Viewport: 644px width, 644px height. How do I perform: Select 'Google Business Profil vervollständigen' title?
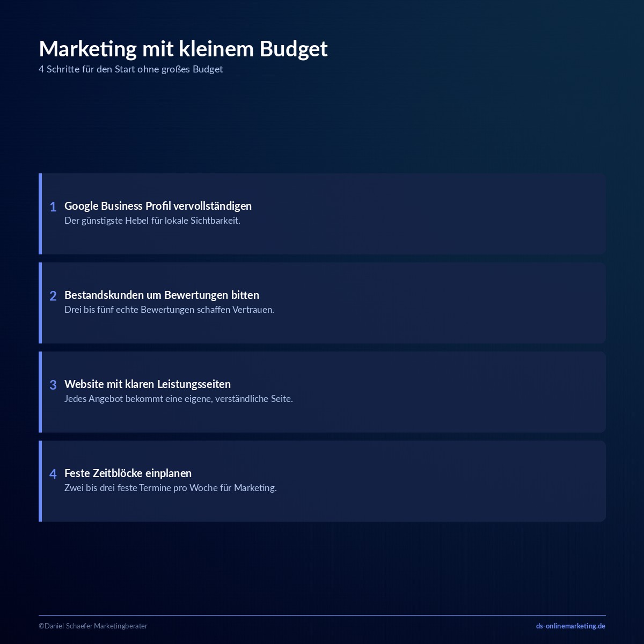point(158,206)
